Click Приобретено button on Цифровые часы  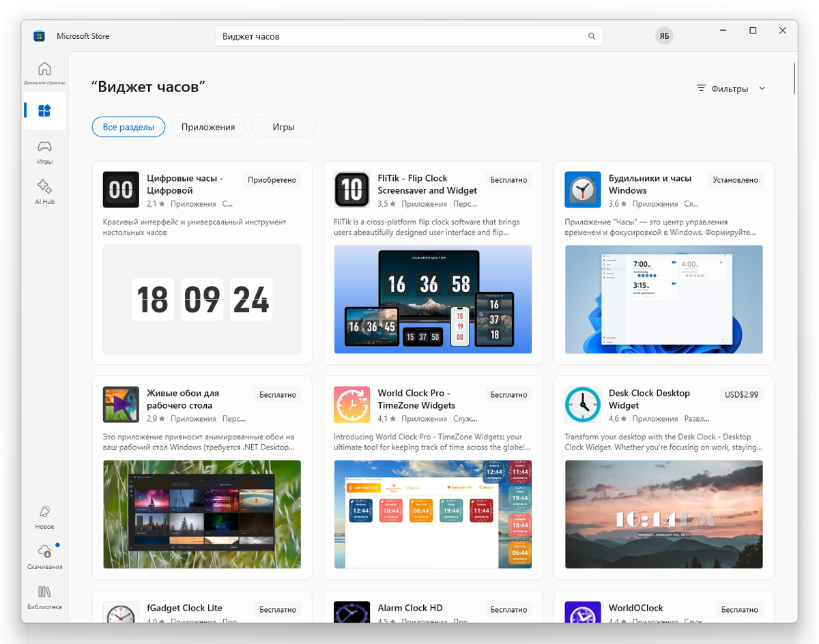272,180
